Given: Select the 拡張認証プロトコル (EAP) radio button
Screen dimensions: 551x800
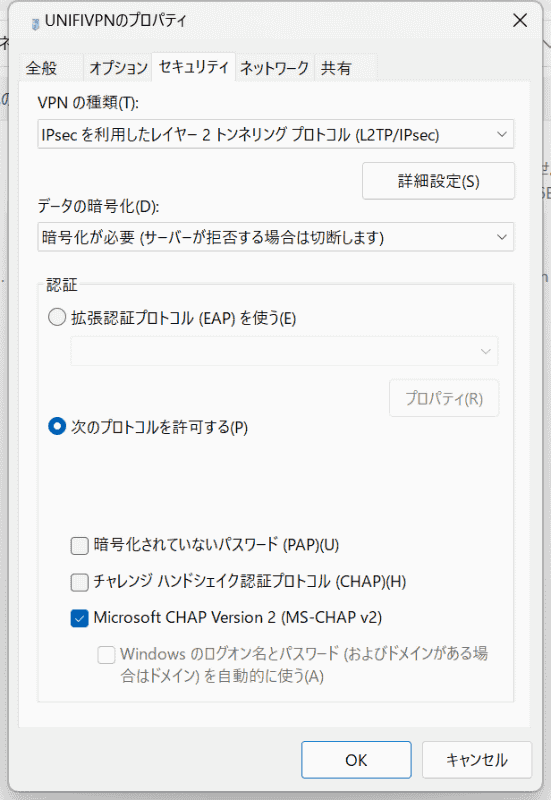Looking at the screenshot, I should tap(57, 317).
